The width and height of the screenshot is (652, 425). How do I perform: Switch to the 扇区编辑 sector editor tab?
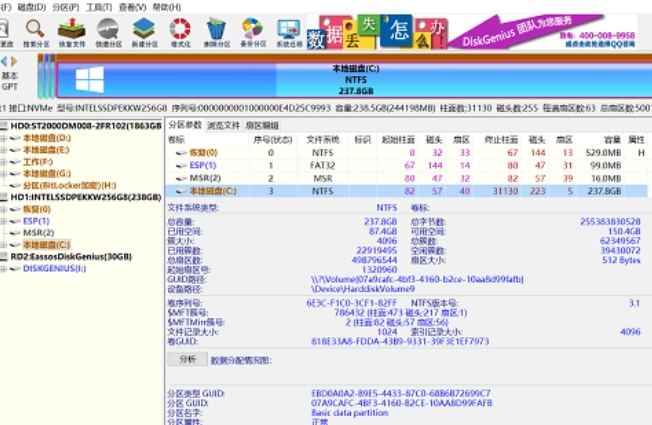262,125
